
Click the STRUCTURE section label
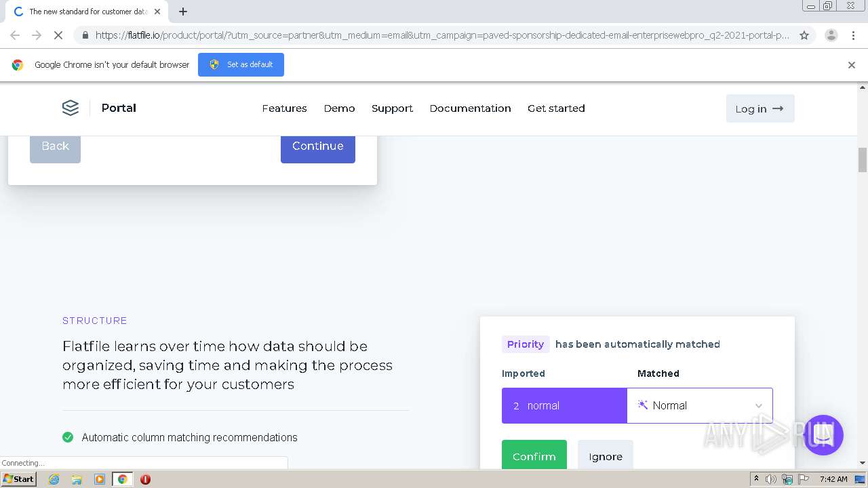[x=95, y=321]
